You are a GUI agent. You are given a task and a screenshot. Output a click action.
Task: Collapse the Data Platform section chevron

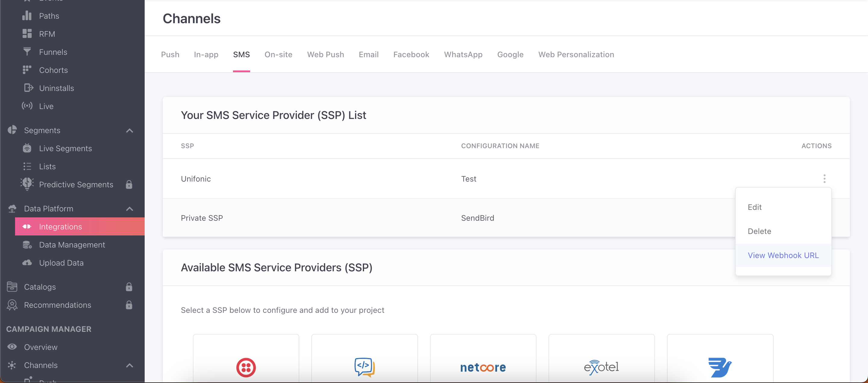point(129,209)
